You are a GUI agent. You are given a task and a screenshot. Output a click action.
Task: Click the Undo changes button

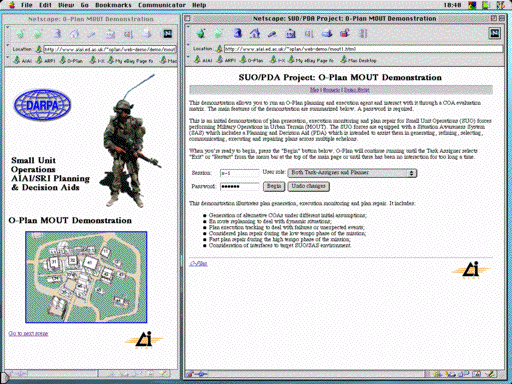(x=309, y=186)
